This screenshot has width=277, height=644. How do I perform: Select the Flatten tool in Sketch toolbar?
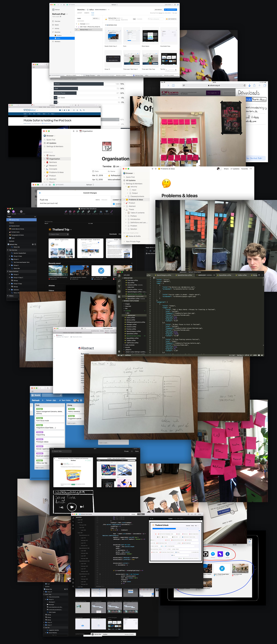[x=66, y=212]
